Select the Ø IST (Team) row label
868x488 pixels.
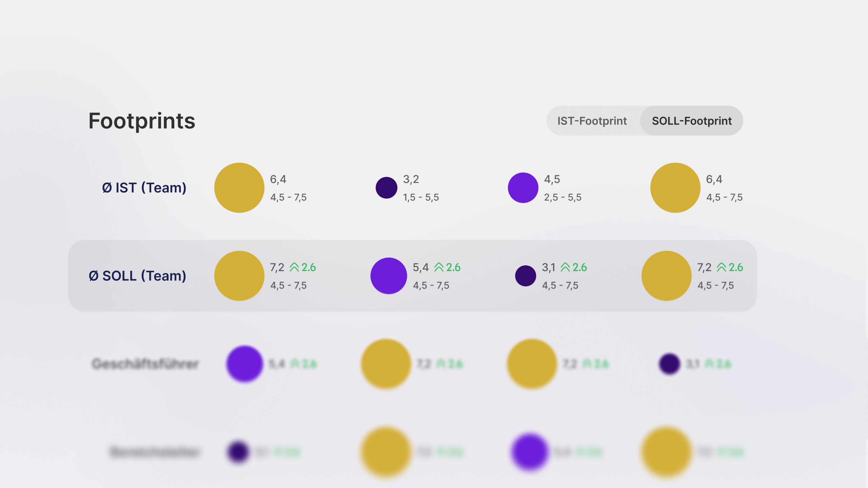point(144,188)
